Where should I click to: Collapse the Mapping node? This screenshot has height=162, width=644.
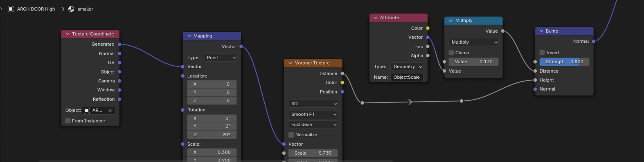(189, 36)
